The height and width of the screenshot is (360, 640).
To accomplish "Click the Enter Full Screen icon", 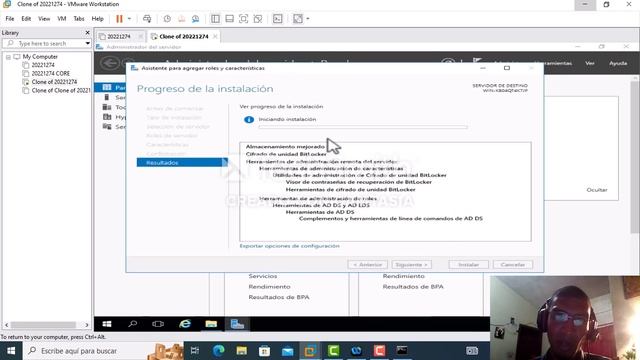I will click(x=243, y=19).
